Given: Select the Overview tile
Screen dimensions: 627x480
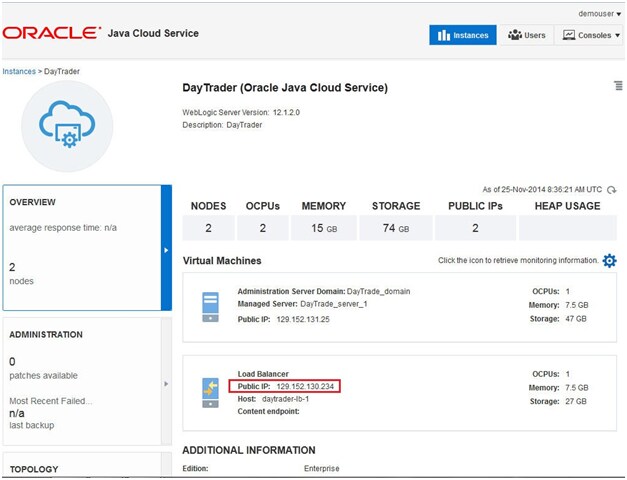Looking at the screenshot, I should coord(80,247).
